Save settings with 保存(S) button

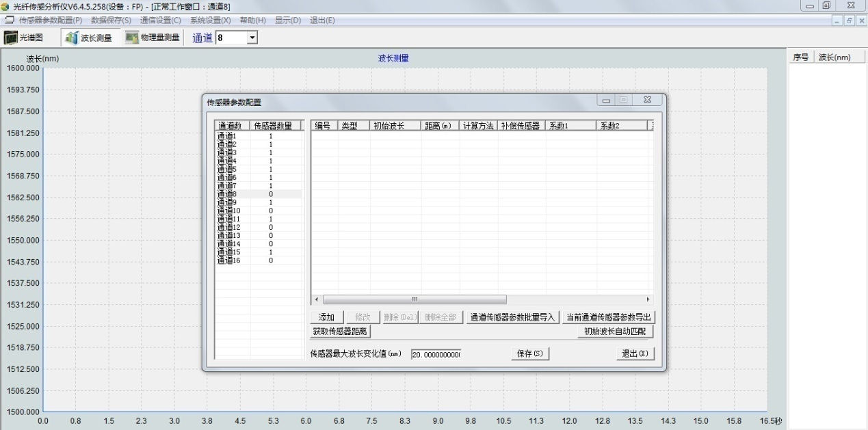coord(529,353)
